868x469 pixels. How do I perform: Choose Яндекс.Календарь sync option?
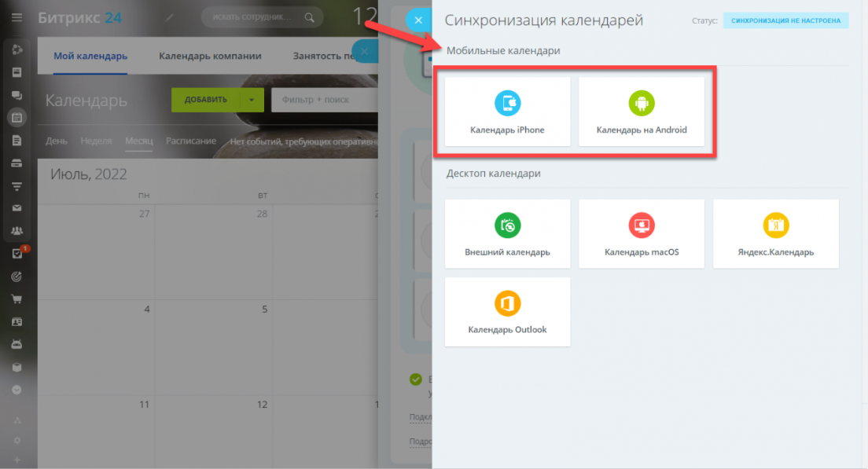776,234
